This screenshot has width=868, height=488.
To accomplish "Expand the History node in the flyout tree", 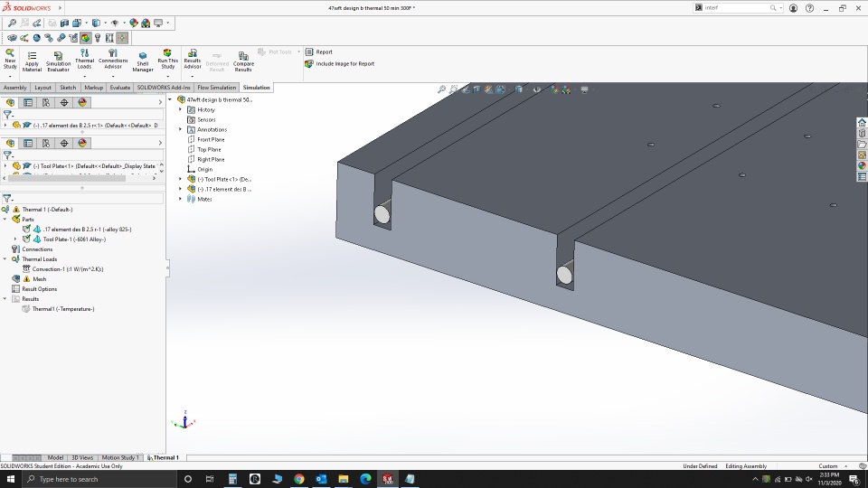I will pos(180,109).
